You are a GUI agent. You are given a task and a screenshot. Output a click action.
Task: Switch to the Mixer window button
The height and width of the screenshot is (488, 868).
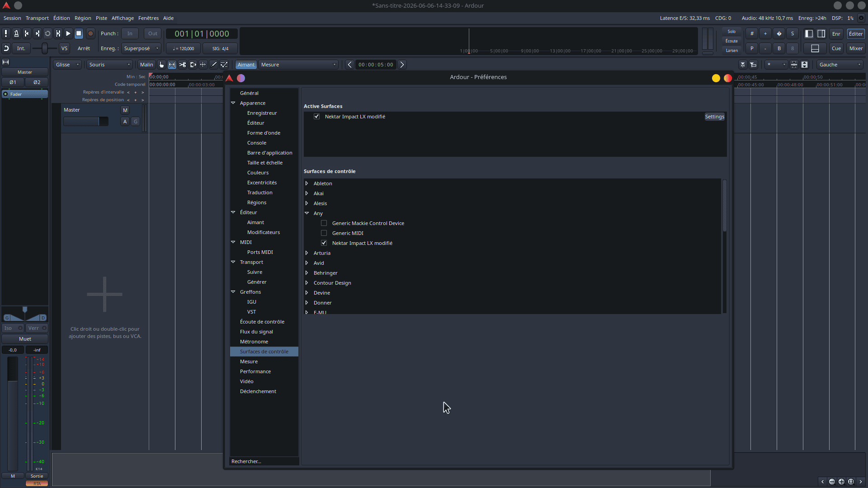(x=856, y=48)
